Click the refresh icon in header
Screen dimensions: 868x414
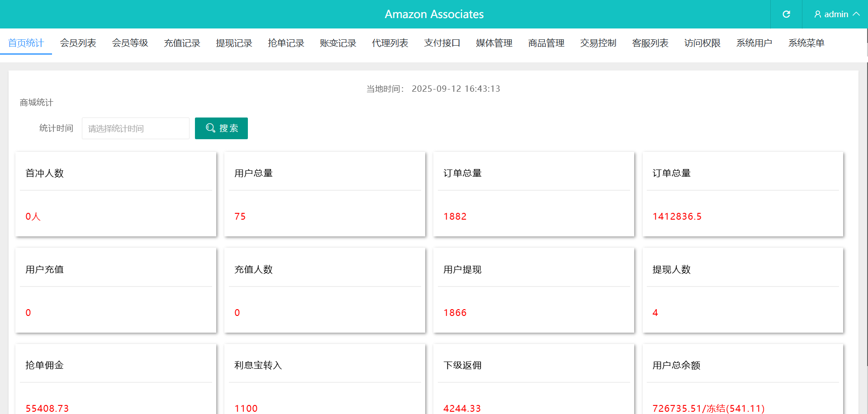point(786,14)
